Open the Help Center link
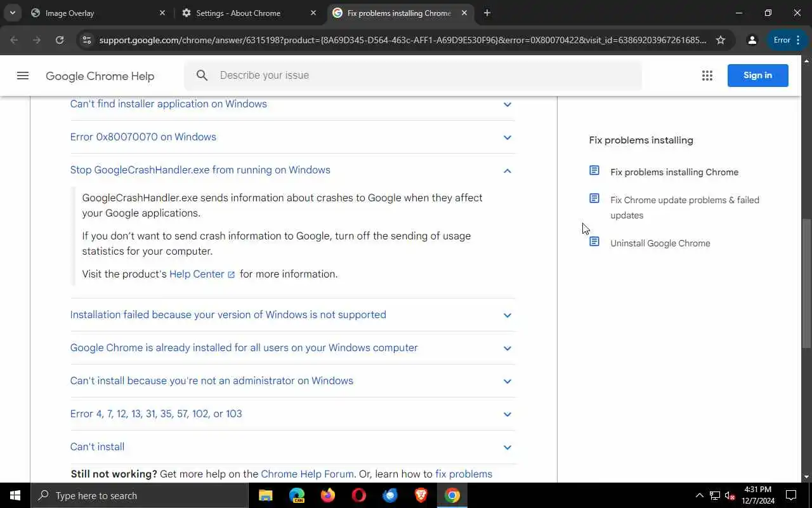This screenshot has width=812, height=508. [x=202, y=274]
